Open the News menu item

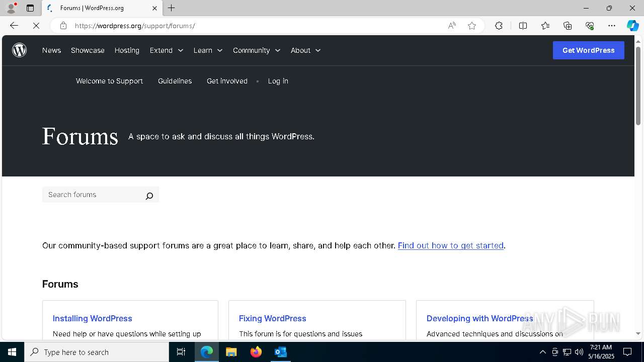pyautogui.click(x=51, y=50)
